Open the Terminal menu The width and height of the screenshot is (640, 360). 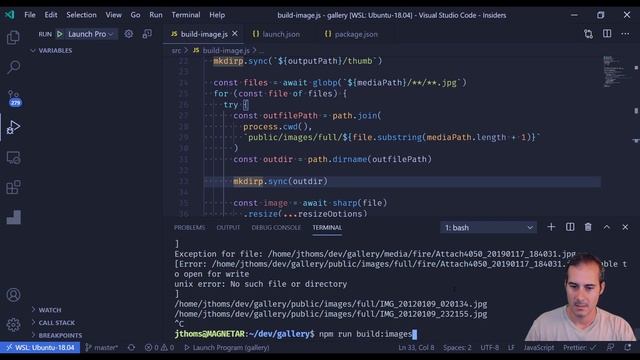(186, 15)
